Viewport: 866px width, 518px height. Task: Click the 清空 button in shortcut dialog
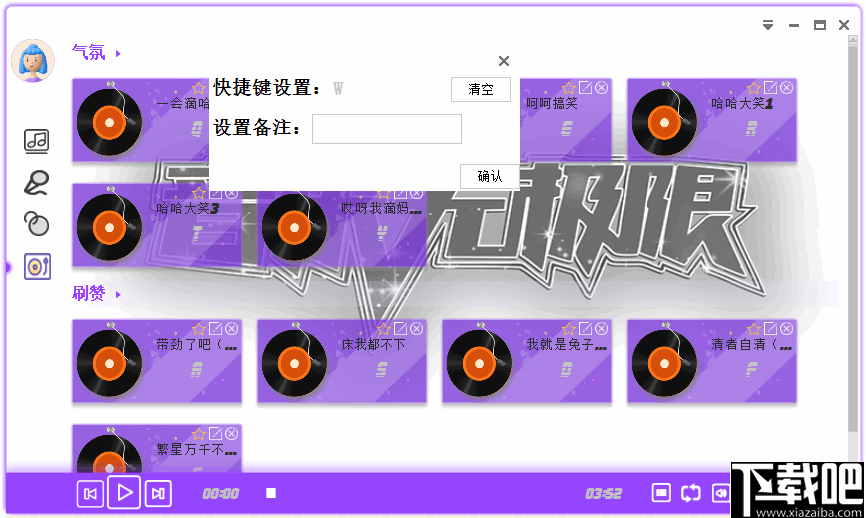pyautogui.click(x=480, y=89)
